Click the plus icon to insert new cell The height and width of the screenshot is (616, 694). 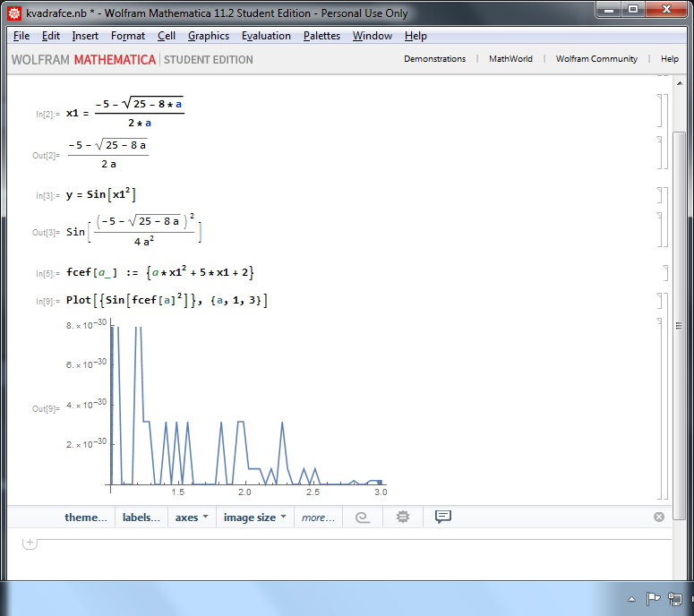coord(30,542)
